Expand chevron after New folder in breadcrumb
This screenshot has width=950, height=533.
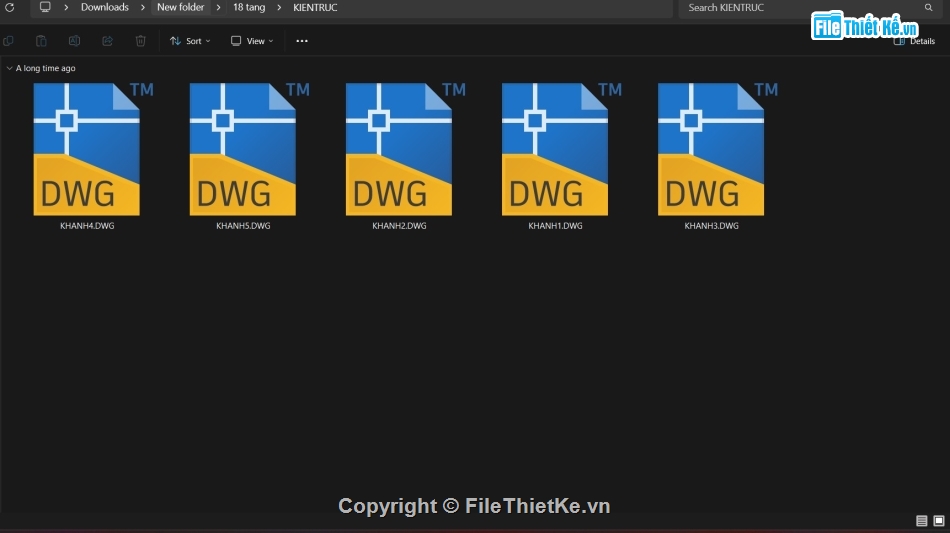[218, 7]
